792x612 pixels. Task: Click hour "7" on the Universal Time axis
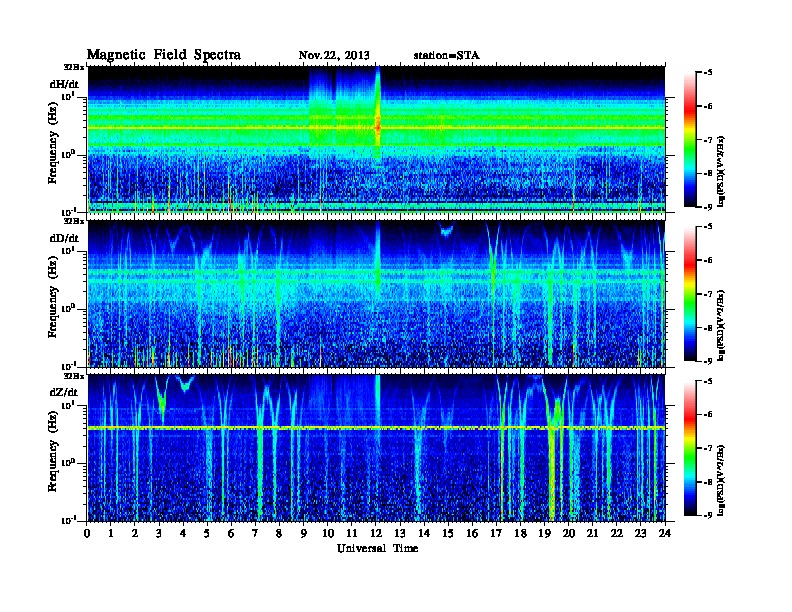point(256,534)
